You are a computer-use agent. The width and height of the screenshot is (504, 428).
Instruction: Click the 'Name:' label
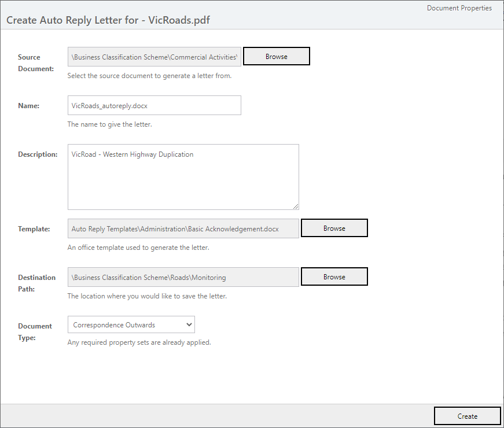point(29,106)
